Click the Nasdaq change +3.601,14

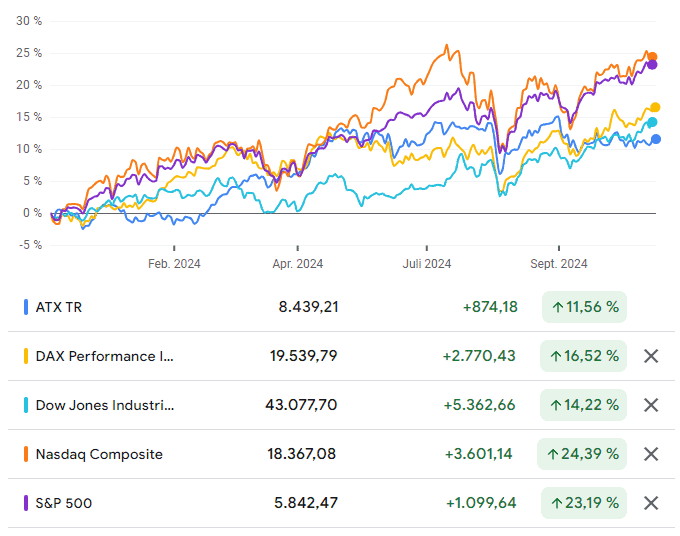pos(478,454)
